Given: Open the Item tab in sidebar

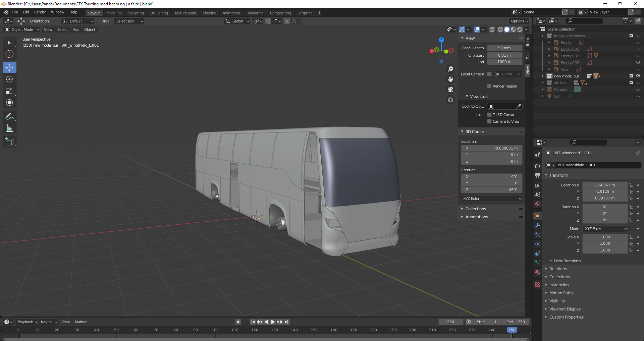Looking at the screenshot, I should click(528, 42).
